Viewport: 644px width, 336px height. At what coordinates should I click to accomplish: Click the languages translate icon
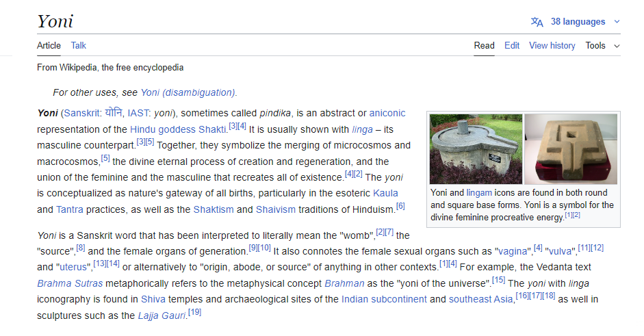tap(537, 22)
